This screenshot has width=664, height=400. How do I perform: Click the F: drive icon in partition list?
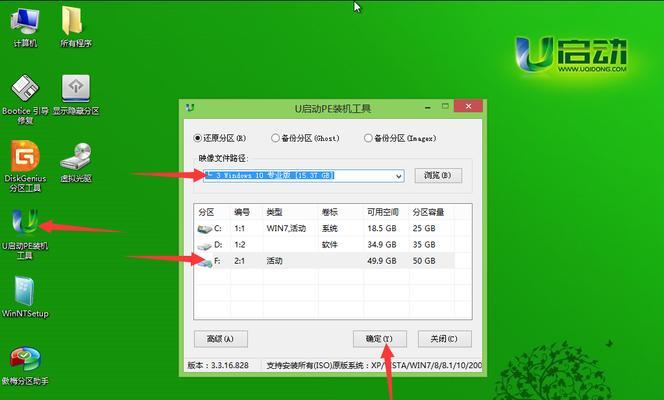tap(205, 262)
